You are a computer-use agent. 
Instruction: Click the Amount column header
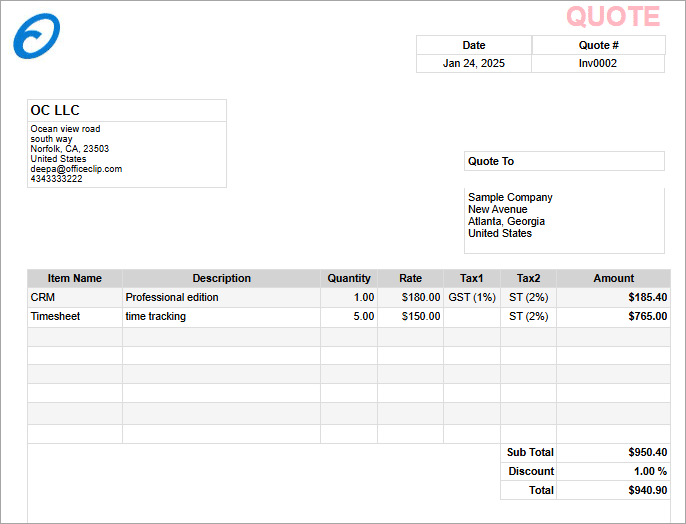coord(613,278)
